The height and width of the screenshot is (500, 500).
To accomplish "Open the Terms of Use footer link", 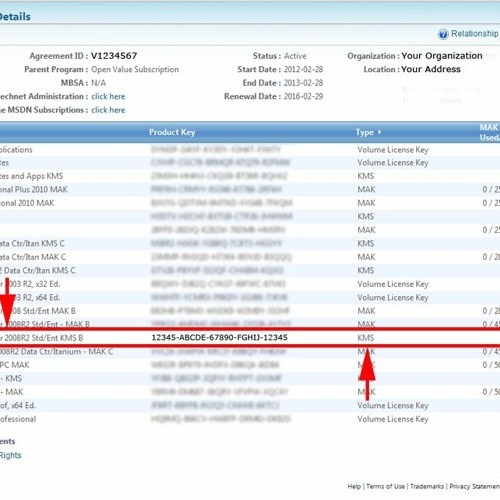I will (x=386, y=486).
